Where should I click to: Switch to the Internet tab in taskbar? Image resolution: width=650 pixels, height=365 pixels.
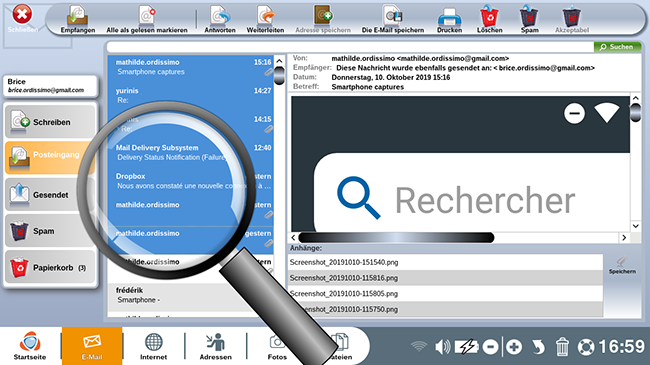click(153, 346)
